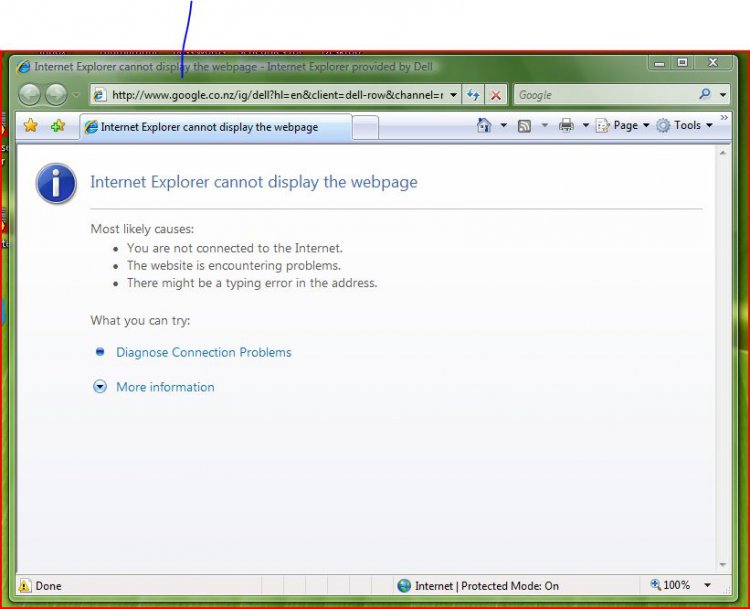Click 'The website is encountering problems.' text
Screen dimensions: 750x609
point(234,266)
